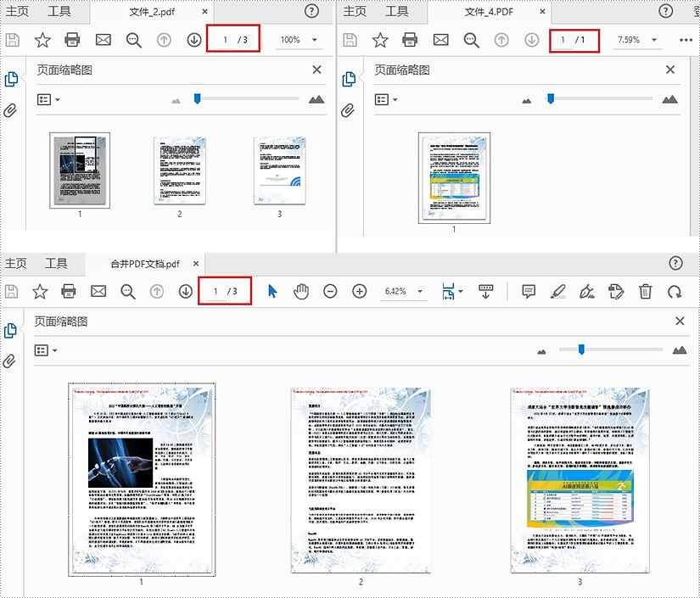Open attachments panel in 文件_2.pdf window
This screenshot has width=700, height=598.
(x=11, y=110)
